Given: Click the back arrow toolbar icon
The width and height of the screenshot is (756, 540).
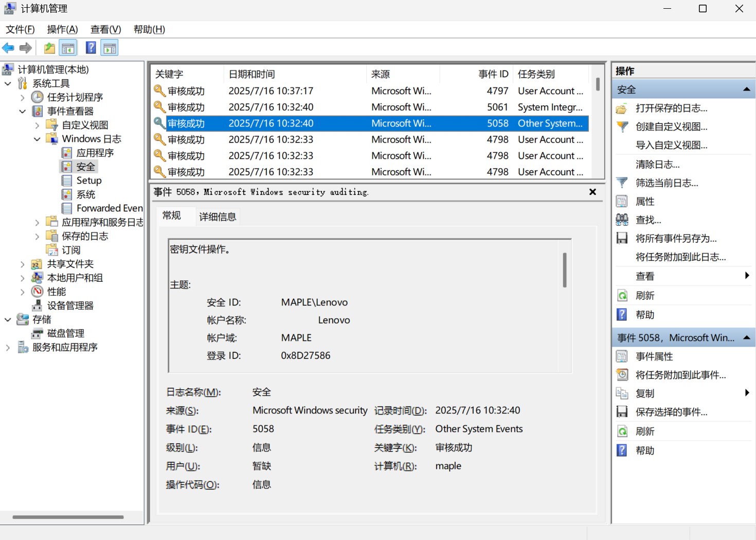Looking at the screenshot, I should (x=8, y=48).
